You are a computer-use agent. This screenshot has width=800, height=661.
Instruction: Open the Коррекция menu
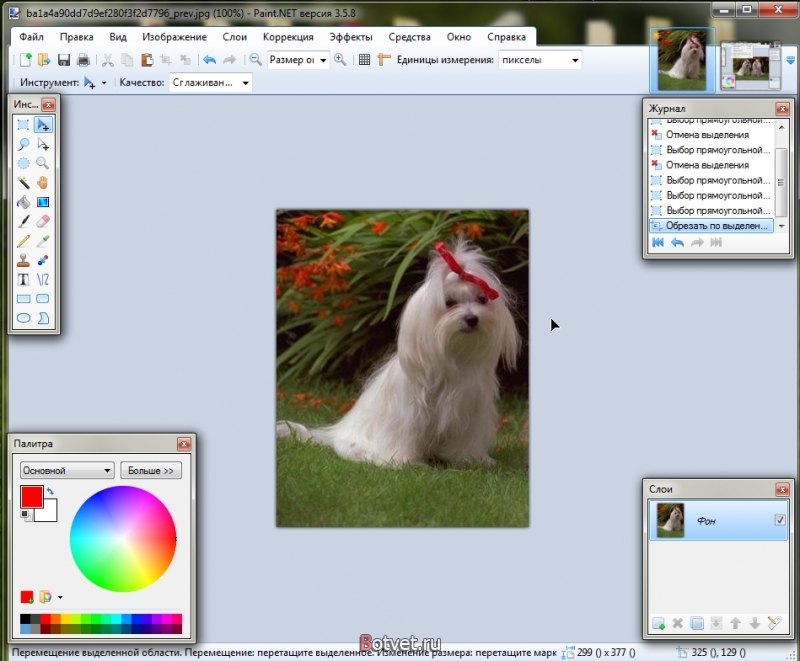tap(288, 37)
